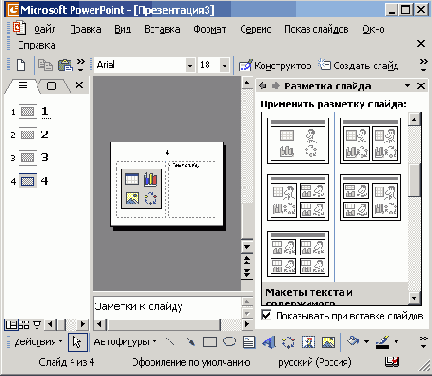The width and height of the screenshot is (432, 376).
Task: Open the Arial font name dropdown
Action: 190,65
